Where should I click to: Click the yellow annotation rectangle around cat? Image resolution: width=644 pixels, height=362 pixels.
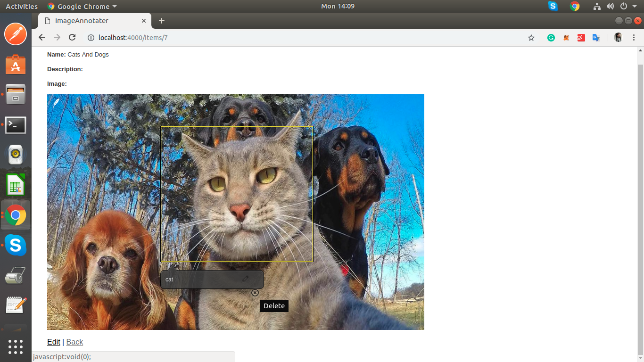tap(237, 194)
